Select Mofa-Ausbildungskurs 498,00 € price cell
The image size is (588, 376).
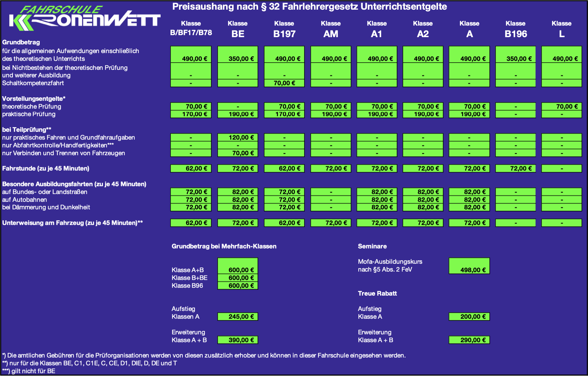tap(469, 266)
